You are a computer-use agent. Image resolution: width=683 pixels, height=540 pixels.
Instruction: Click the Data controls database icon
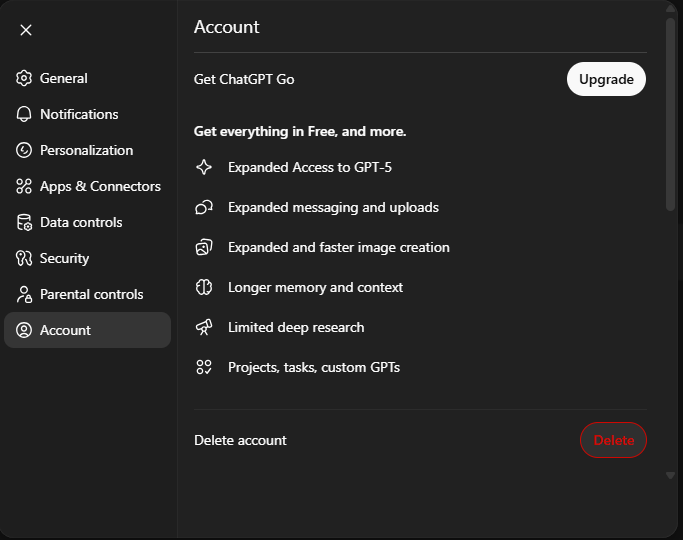click(x=24, y=222)
